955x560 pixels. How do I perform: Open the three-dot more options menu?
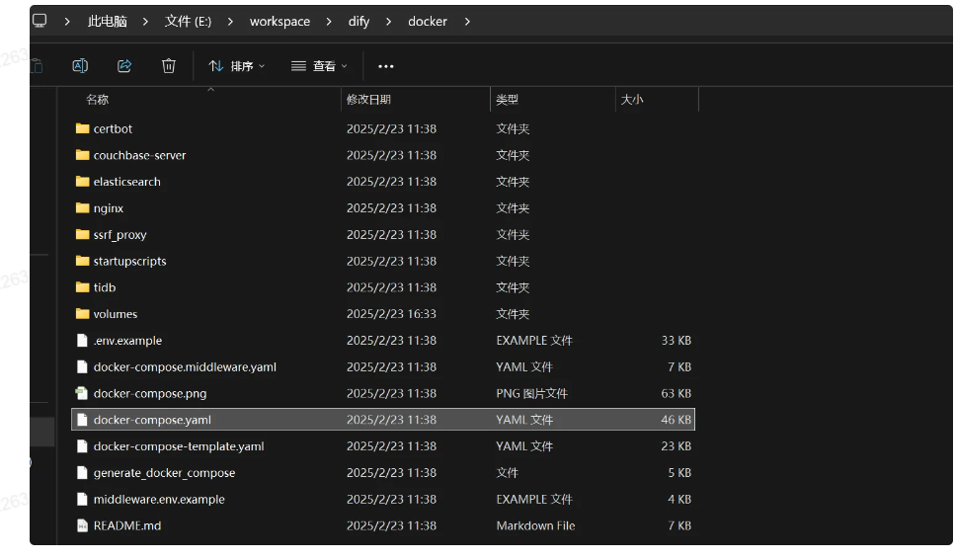click(x=386, y=66)
